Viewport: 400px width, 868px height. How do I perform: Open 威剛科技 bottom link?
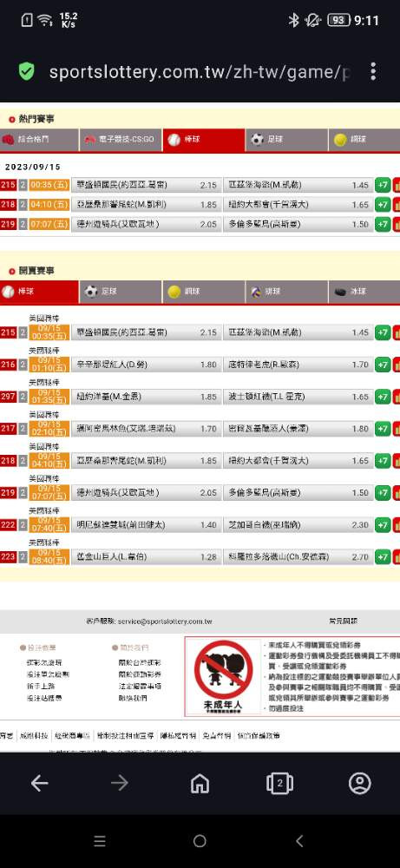(34, 736)
